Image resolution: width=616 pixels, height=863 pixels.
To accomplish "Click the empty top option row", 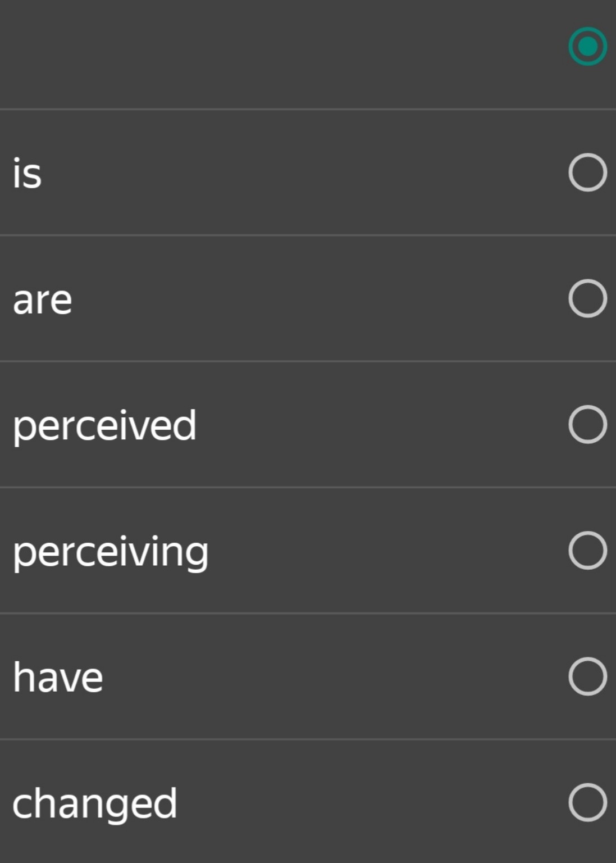I will (x=281, y=53).
